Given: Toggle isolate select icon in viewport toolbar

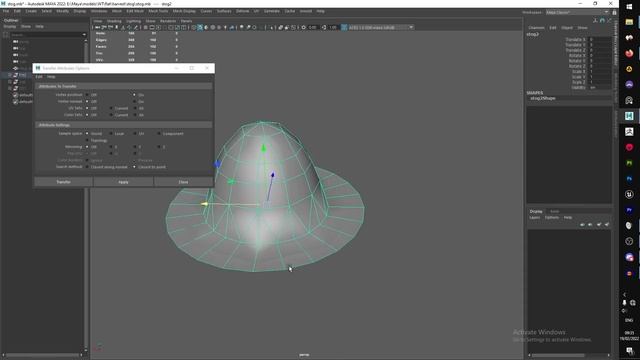Looking at the screenshot, I should click(x=271, y=27).
